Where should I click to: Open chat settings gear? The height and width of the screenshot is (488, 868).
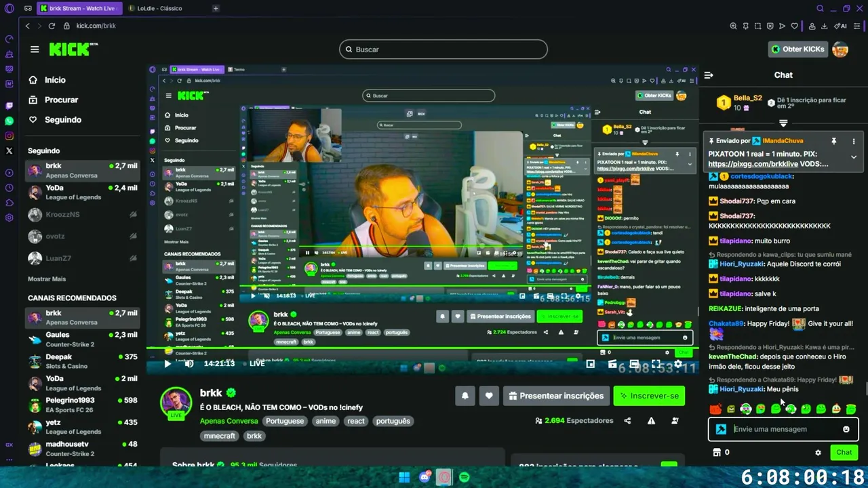(818, 453)
